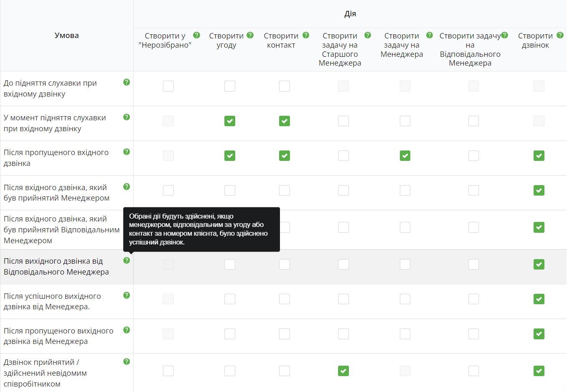Uncheck "Створити задачу на Менеджера" for missed incoming call
The width and height of the screenshot is (567, 392).
pyautogui.click(x=405, y=156)
